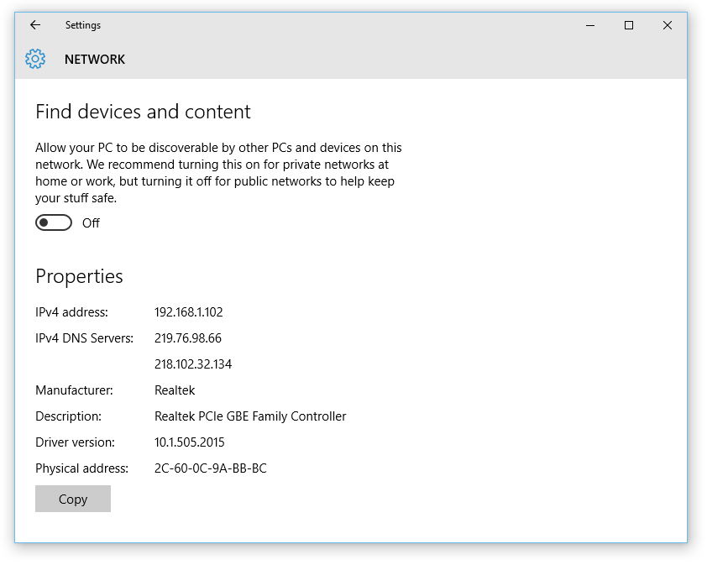This screenshot has width=728, height=565.
Task: Select the driver version 10.1.505.2015
Action: (188, 442)
